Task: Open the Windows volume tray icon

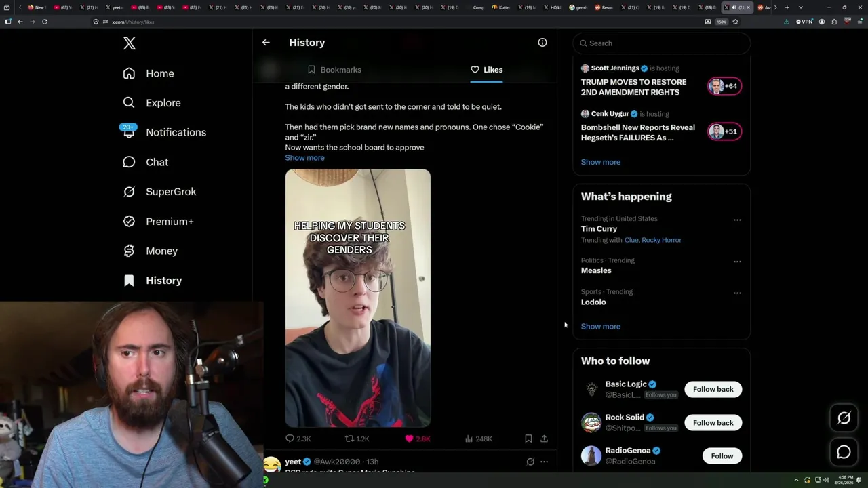Action: pos(826,480)
